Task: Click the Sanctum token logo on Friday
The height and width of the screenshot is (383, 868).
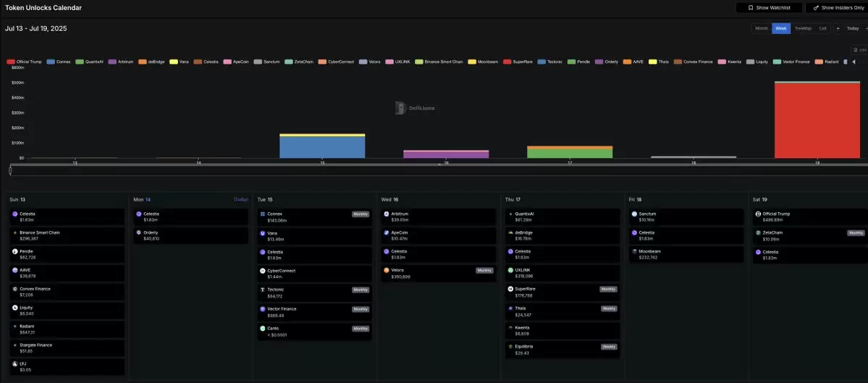Action: (x=634, y=214)
